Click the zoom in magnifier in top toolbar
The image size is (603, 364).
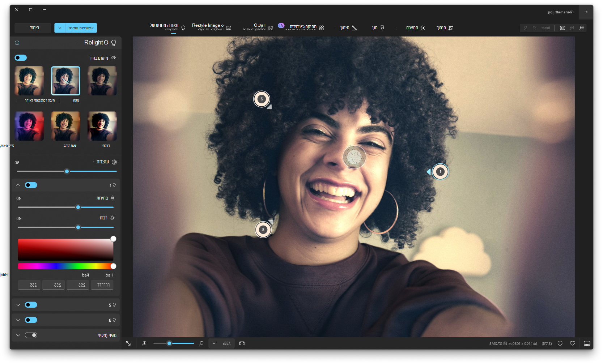pyautogui.click(x=581, y=28)
